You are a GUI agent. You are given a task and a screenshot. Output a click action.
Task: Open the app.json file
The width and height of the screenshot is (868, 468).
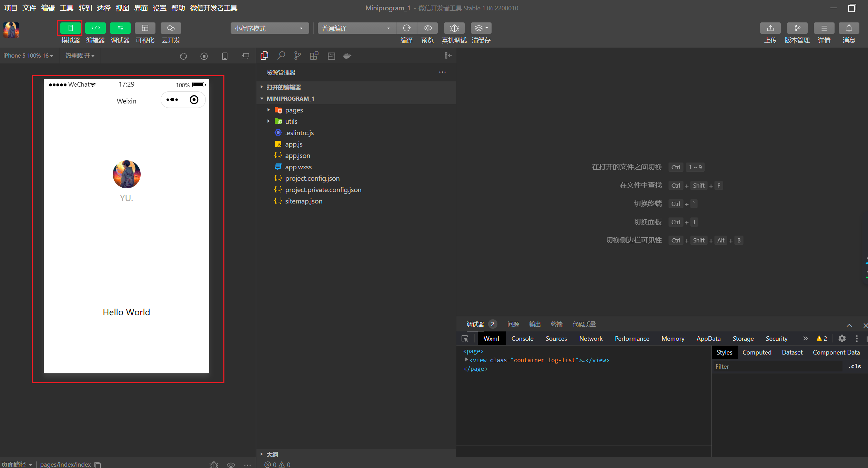point(356,156)
